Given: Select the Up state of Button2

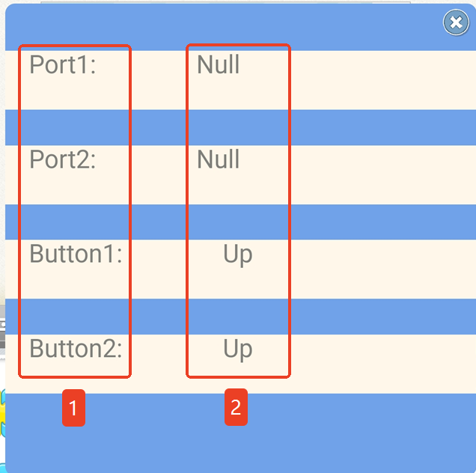Looking at the screenshot, I should tap(238, 350).
